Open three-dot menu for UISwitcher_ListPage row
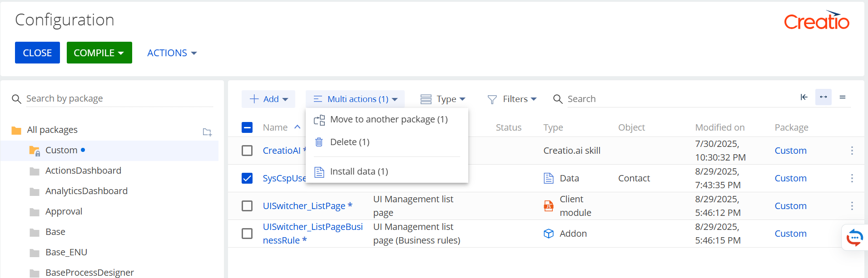 [852, 206]
